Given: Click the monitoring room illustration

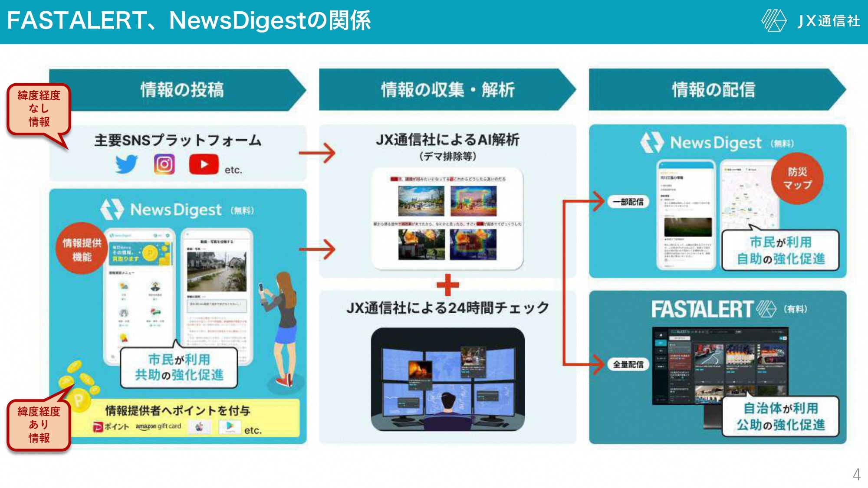Looking at the screenshot, I should pyautogui.click(x=447, y=379).
